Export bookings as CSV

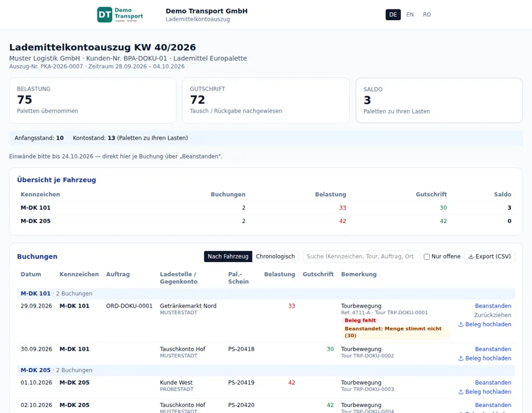click(x=489, y=256)
